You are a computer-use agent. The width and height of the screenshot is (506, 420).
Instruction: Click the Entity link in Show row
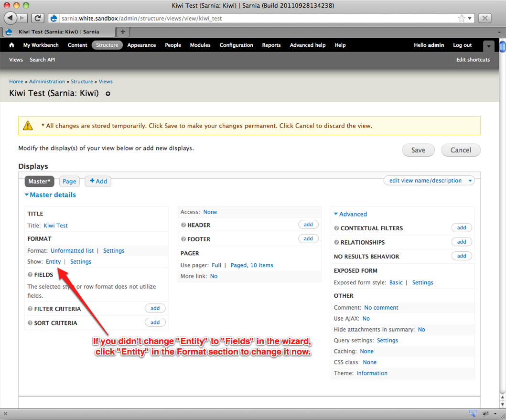tap(53, 261)
